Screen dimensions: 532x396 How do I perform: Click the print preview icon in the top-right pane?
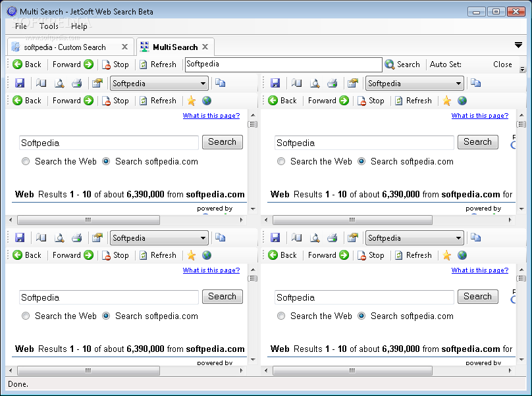(x=315, y=83)
